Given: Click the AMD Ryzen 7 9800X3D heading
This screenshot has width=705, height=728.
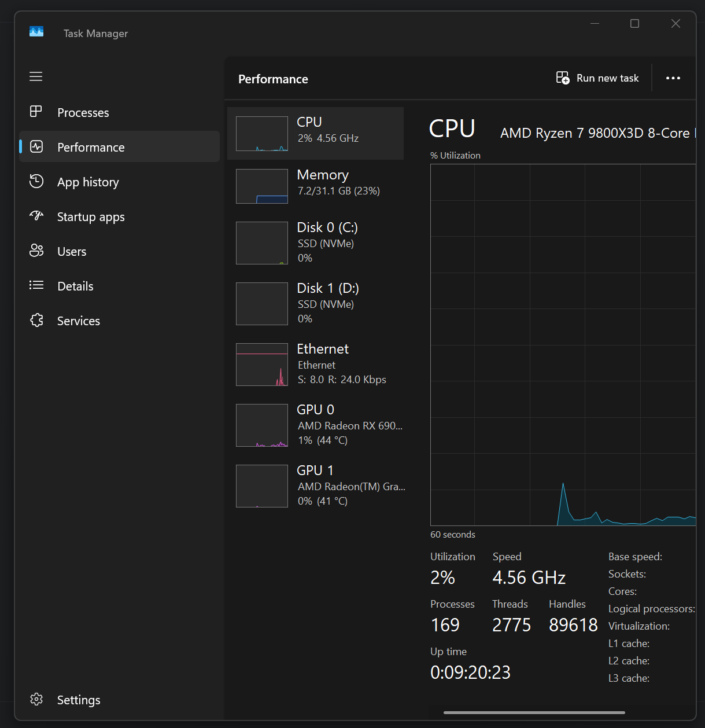Looking at the screenshot, I should point(598,133).
